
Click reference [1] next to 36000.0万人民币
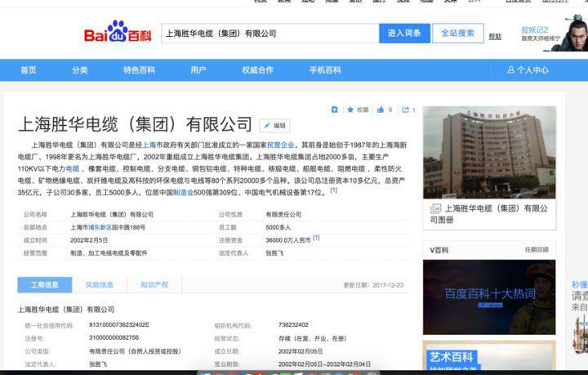pyautogui.click(x=316, y=238)
